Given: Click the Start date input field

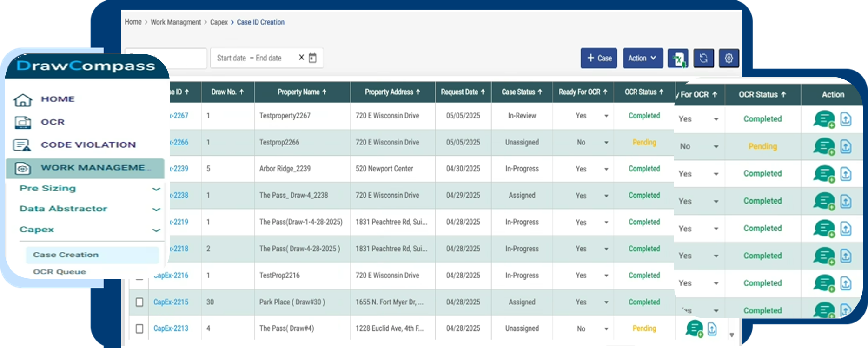Looking at the screenshot, I should point(231,58).
